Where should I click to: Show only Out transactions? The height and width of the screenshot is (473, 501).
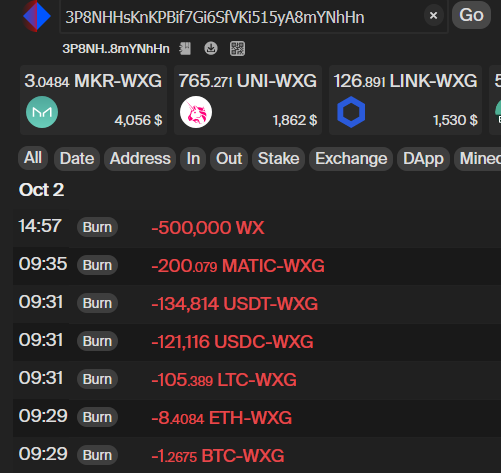click(229, 159)
